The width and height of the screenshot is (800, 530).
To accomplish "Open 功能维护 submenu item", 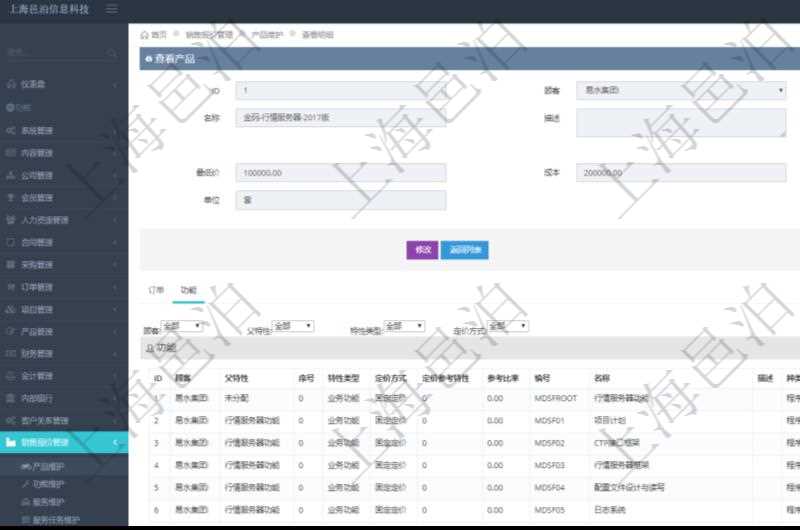I will coord(49,484).
